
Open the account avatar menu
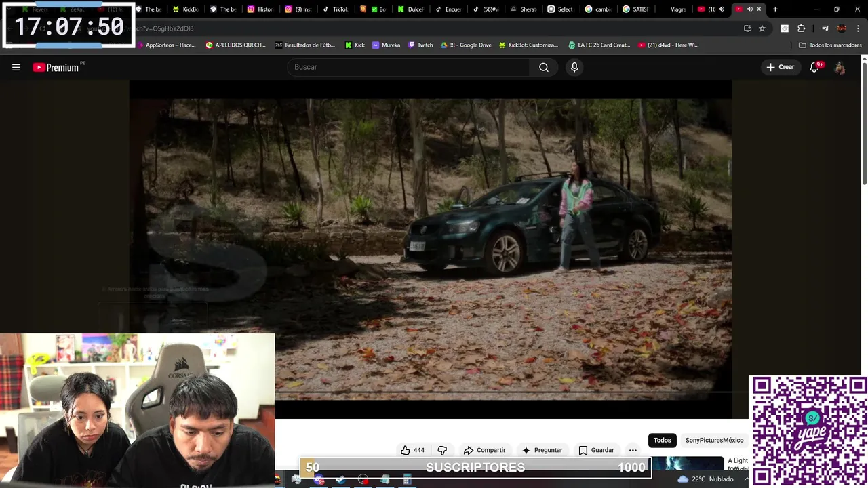coord(840,67)
